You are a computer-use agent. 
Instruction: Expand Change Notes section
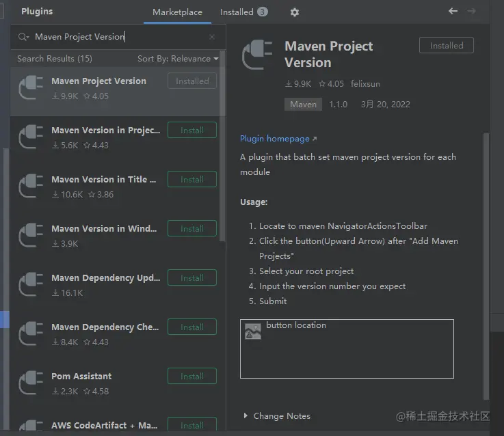point(246,415)
